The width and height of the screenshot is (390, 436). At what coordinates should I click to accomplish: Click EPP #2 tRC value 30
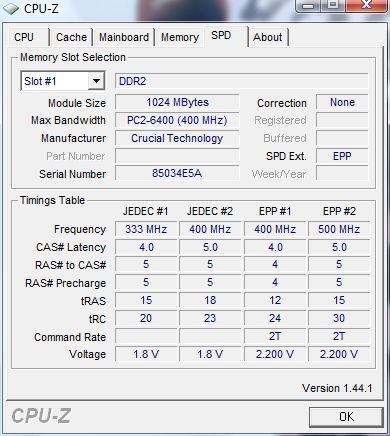point(339,318)
